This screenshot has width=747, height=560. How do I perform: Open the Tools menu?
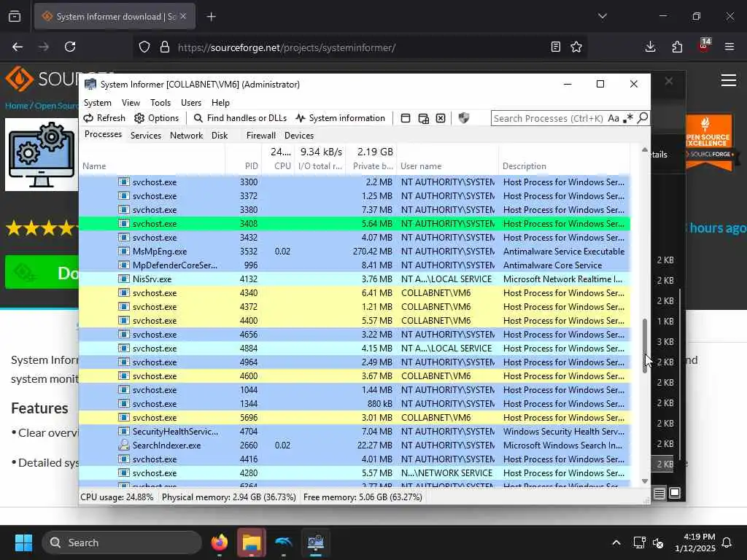pos(160,103)
